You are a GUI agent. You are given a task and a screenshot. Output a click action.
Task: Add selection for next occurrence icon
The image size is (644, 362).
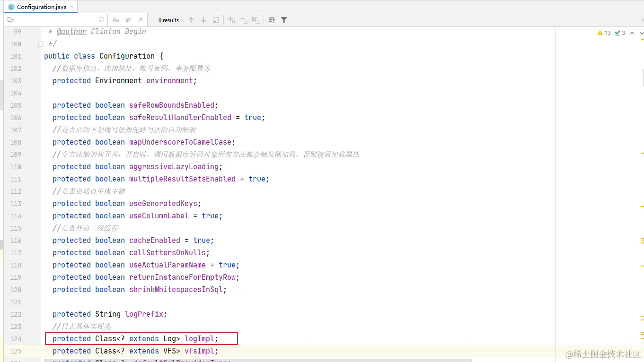tap(231, 20)
